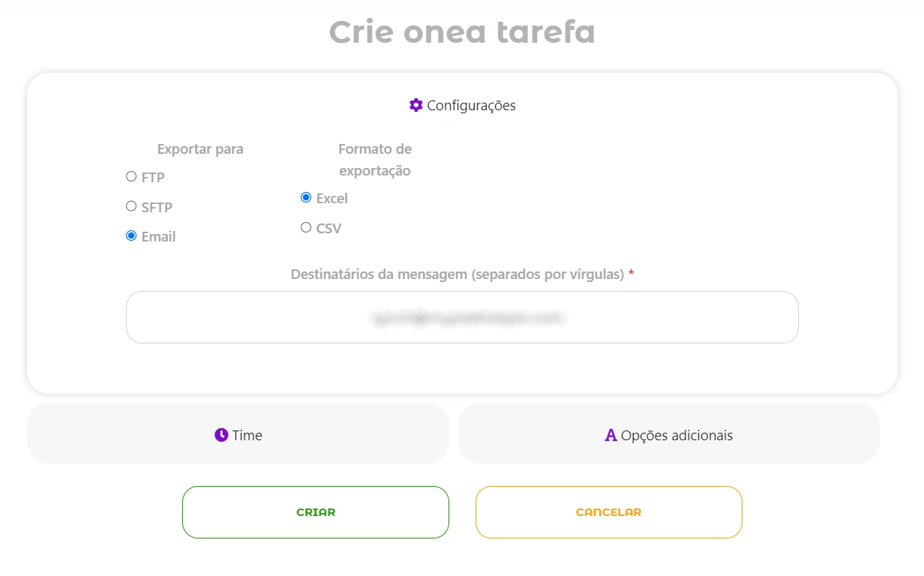Click the purple letter A icon
This screenshot has height=576, width=924.
pos(611,435)
